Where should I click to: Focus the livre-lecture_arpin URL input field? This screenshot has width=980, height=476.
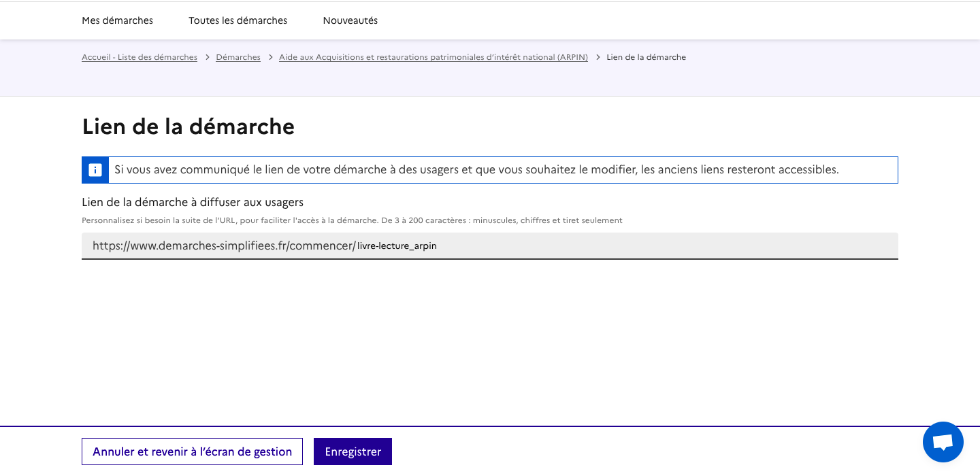pos(612,246)
